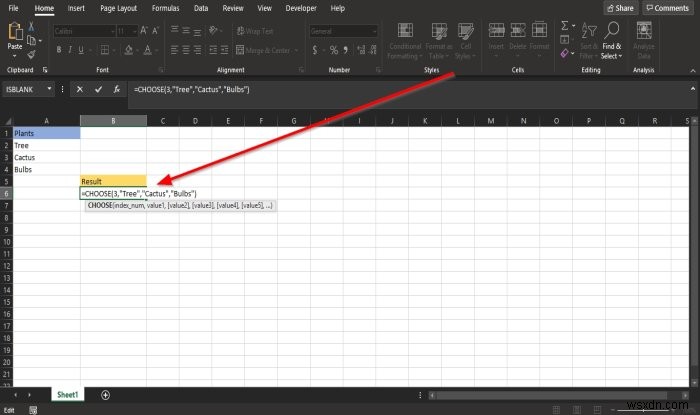The height and width of the screenshot is (415, 700).
Task: Toggle Italic formatting
Action: (x=70, y=50)
